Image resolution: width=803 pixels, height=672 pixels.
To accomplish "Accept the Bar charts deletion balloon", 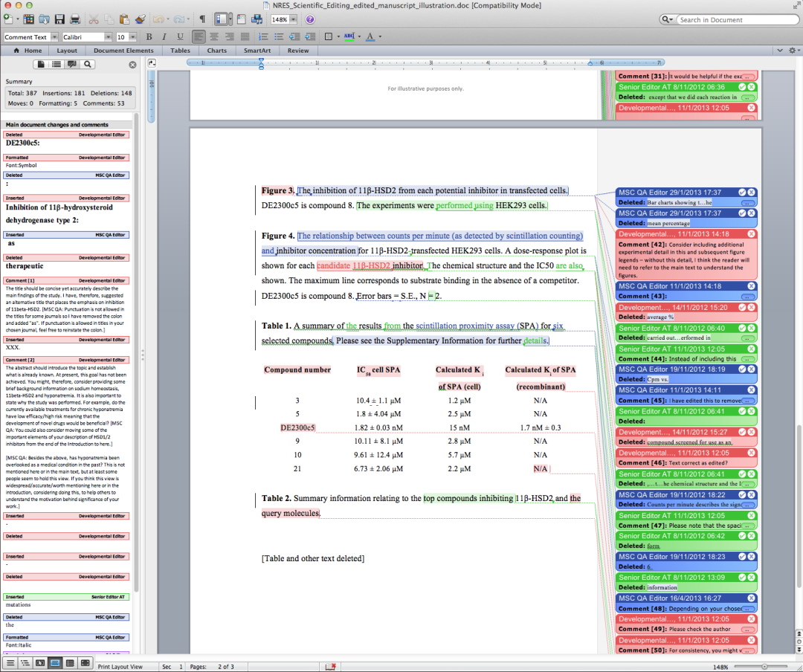I will click(x=742, y=192).
